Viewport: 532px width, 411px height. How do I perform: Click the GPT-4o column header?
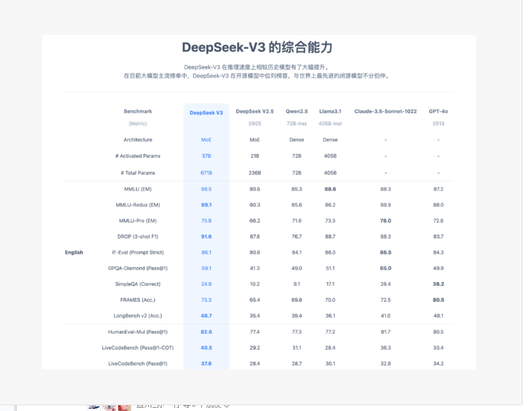click(x=438, y=111)
